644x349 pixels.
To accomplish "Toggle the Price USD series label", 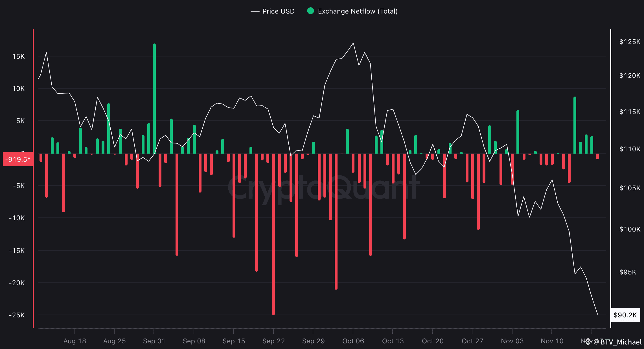I will (x=278, y=11).
